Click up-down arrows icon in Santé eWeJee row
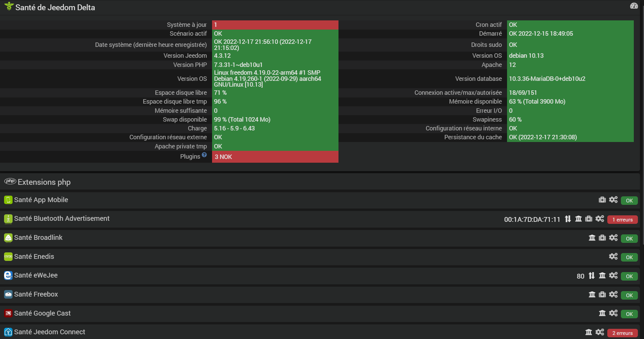 592,275
